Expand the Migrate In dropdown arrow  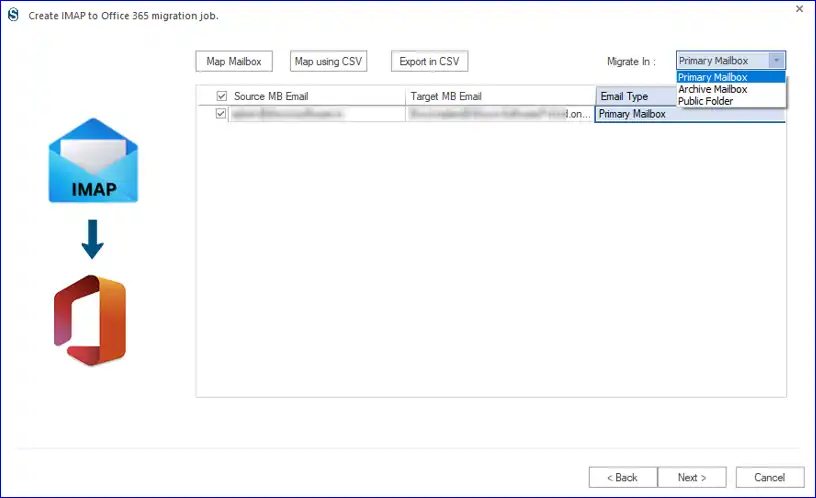click(x=776, y=61)
